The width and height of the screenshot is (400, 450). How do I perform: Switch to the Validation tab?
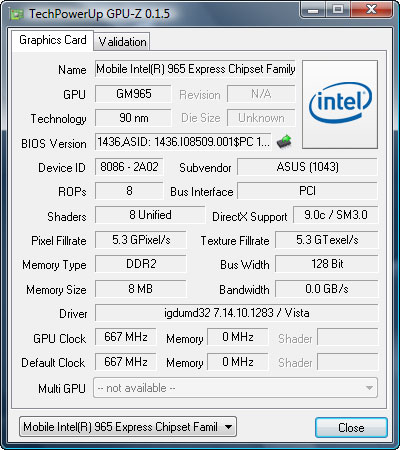tap(122, 42)
